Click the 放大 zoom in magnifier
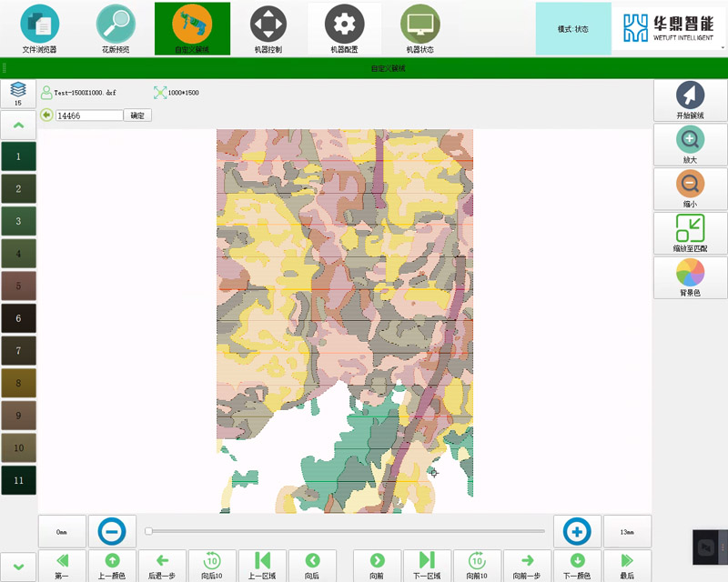This screenshot has width=728, height=582. [x=691, y=144]
